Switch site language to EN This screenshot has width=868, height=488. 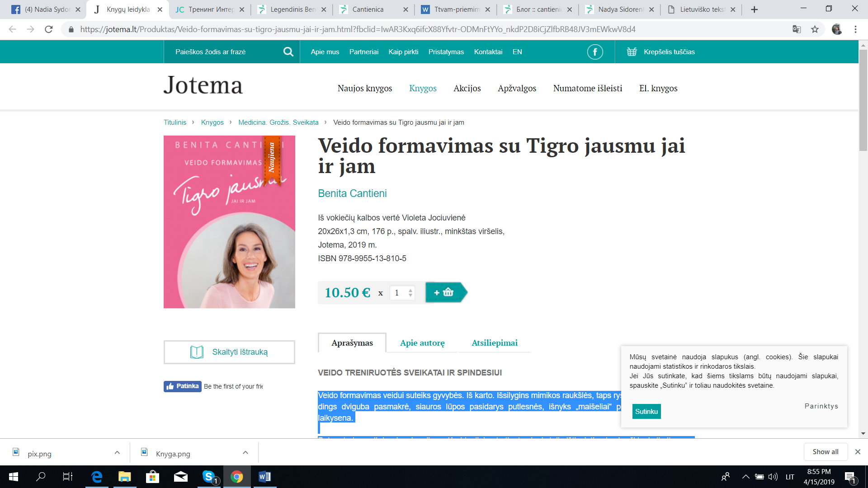(x=517, y=52)
